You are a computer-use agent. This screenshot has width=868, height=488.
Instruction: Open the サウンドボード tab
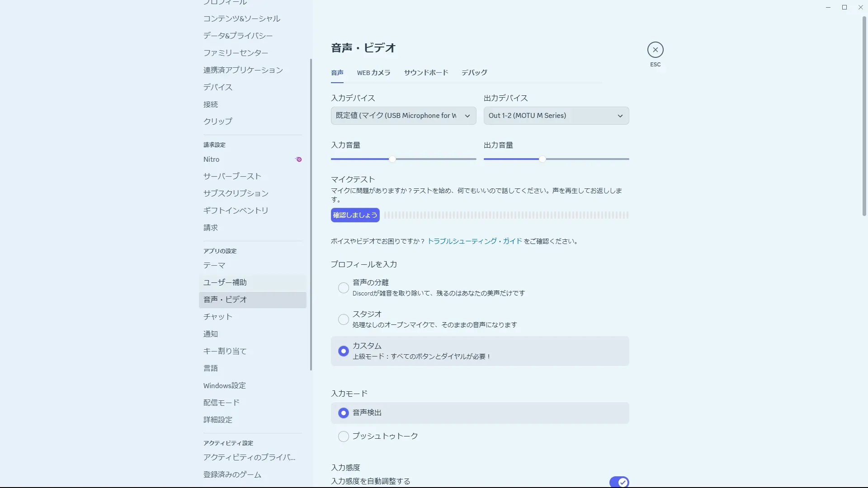click(x=426, y=73)
